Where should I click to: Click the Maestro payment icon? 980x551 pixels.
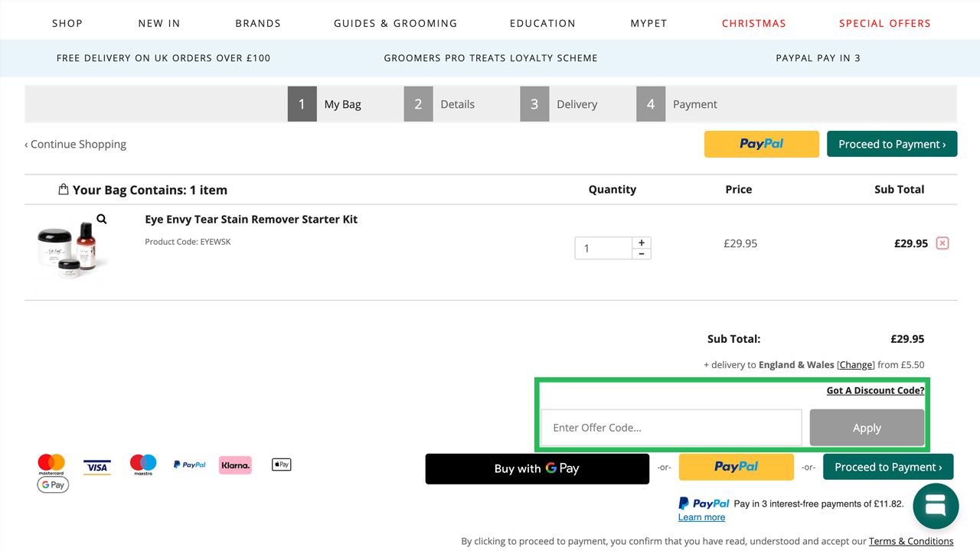pyautogui.click(x=143, y=465)
